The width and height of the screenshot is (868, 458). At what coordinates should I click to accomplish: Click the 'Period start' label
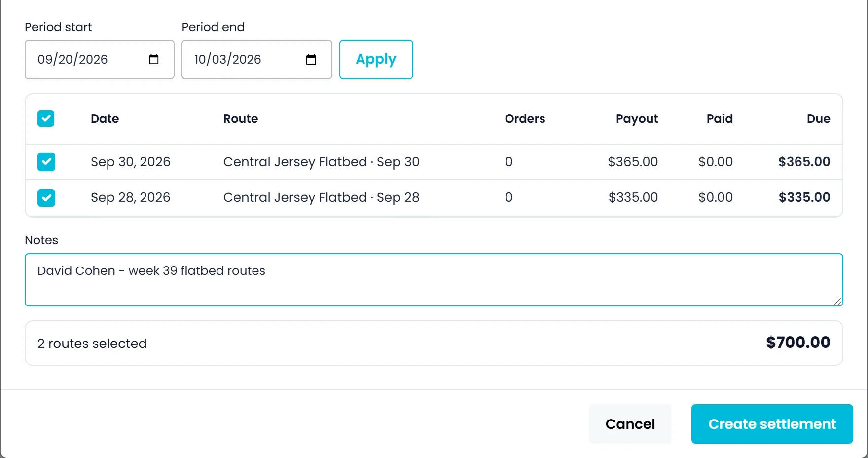pos(58,27)
